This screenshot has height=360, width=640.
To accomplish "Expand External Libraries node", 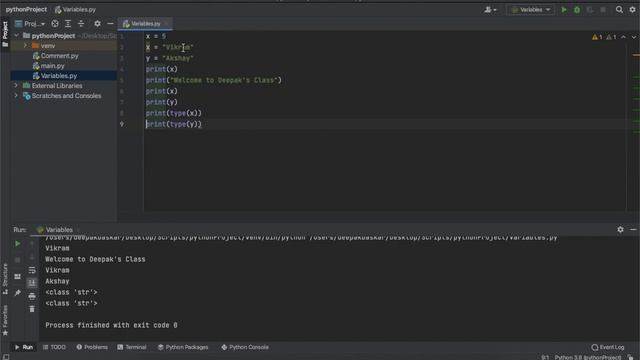I will (16, 86).
